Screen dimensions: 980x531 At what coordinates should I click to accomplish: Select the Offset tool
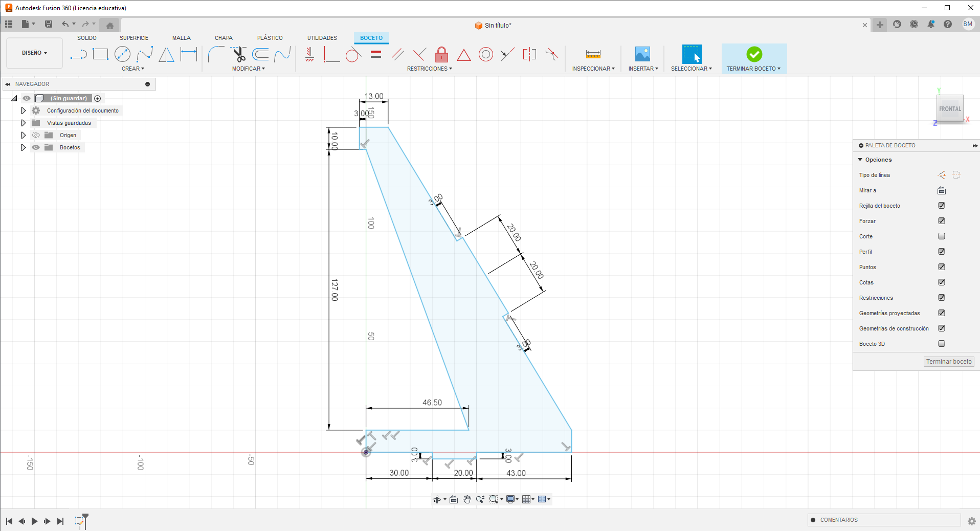pyautogui.click(x=261, y=54)
